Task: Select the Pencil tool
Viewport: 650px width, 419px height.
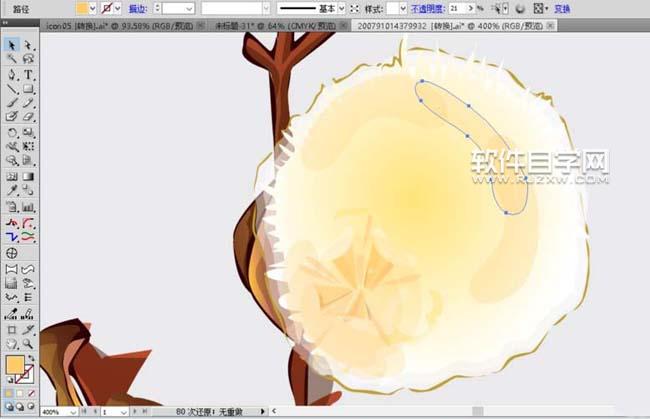Action: [28, 103]
